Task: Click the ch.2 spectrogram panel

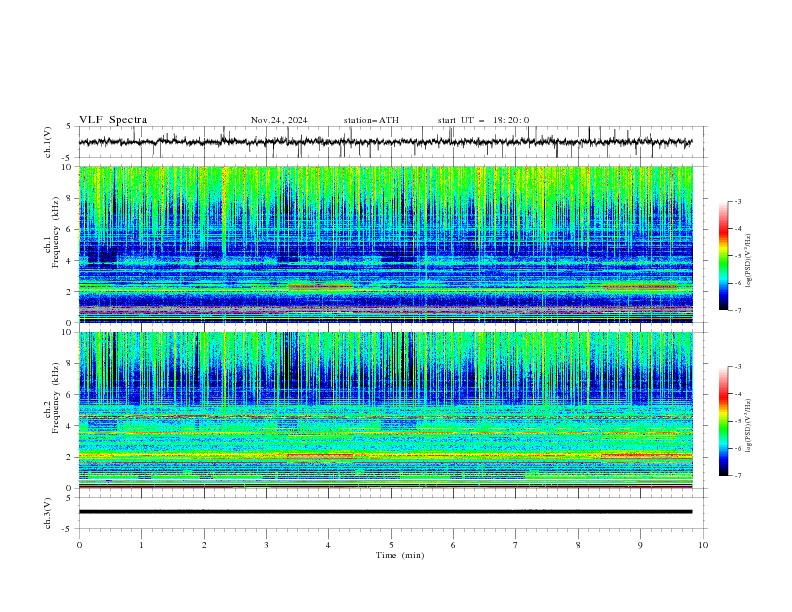Action: point(385,410)
